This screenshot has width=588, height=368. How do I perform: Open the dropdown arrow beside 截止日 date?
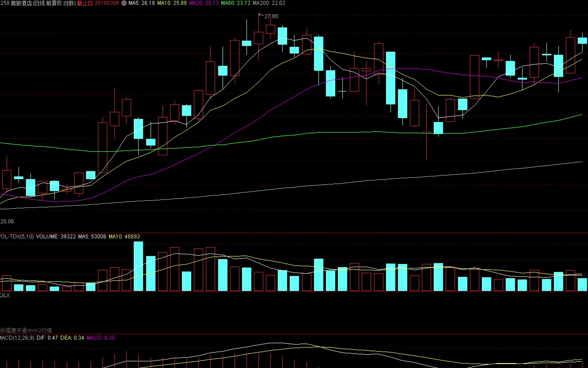point(124,3)
